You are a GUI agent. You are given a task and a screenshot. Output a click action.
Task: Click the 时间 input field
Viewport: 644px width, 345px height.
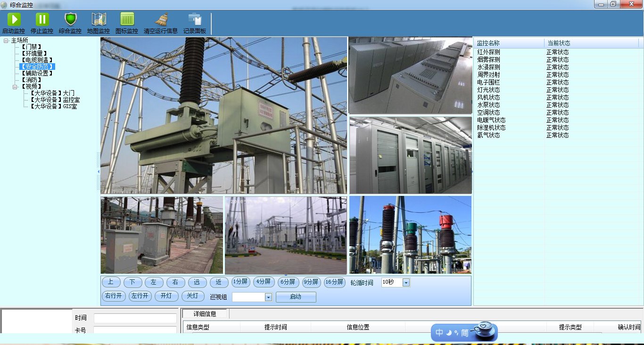coord(135,318)
